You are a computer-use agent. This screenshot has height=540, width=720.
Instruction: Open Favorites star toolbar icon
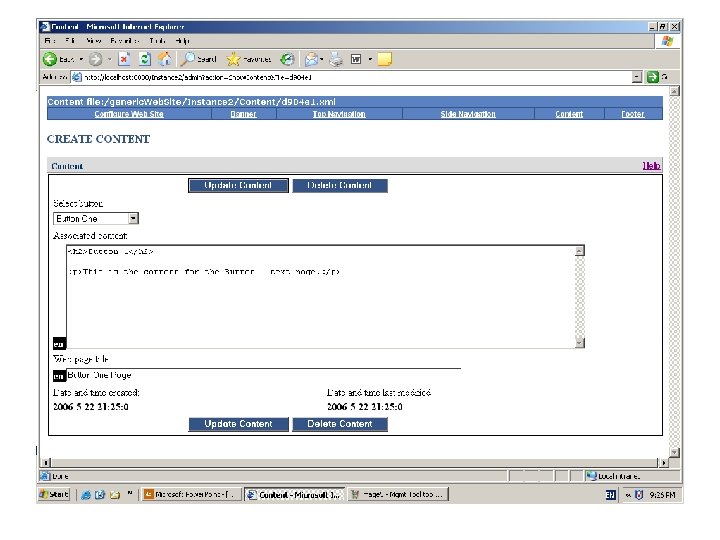233,59
